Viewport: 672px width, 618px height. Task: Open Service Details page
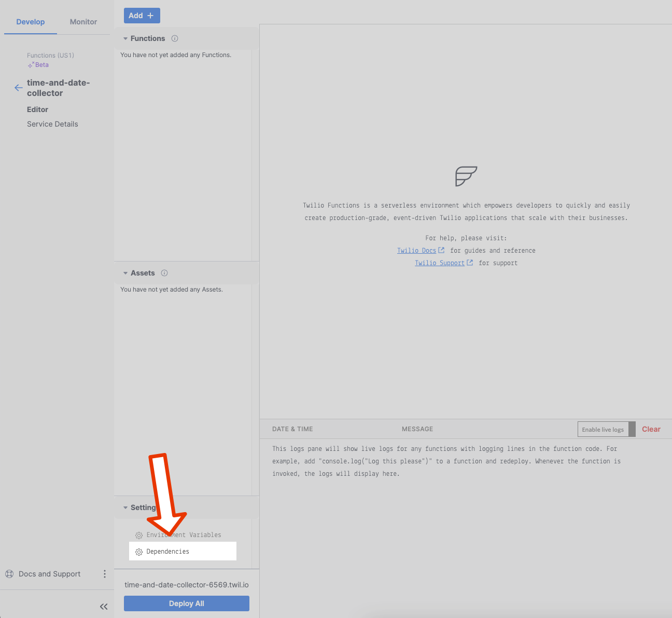pyautogui.click(x=52, y=124)
